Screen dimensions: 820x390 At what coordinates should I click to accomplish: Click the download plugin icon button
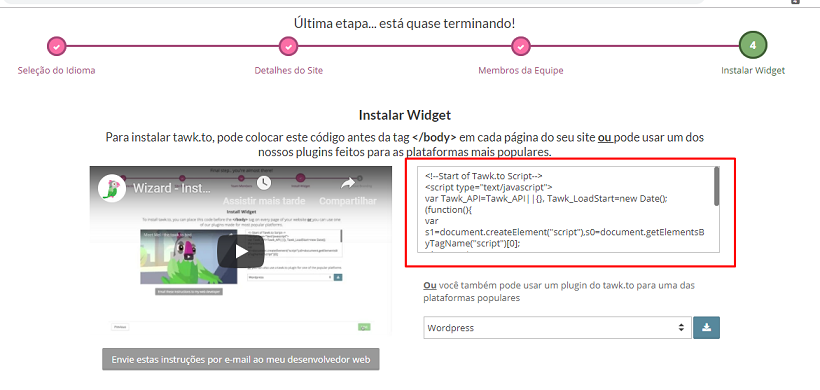click(x=707, y=327)
